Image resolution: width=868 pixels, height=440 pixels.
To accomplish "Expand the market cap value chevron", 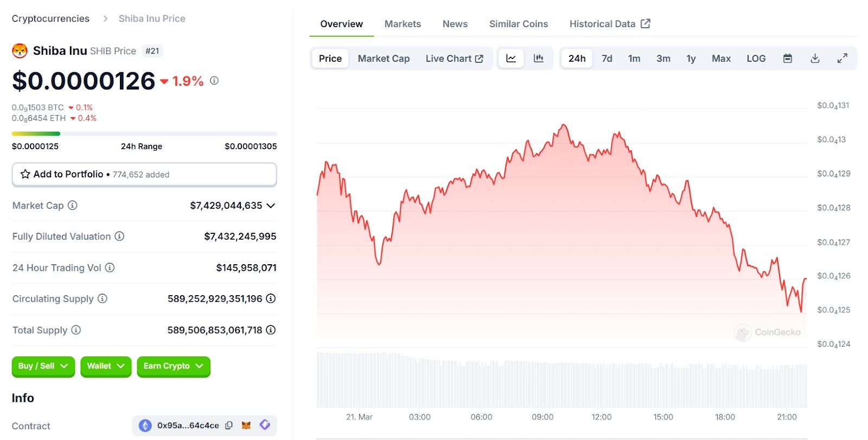I will pyautogui.click(x=271, y=206).
